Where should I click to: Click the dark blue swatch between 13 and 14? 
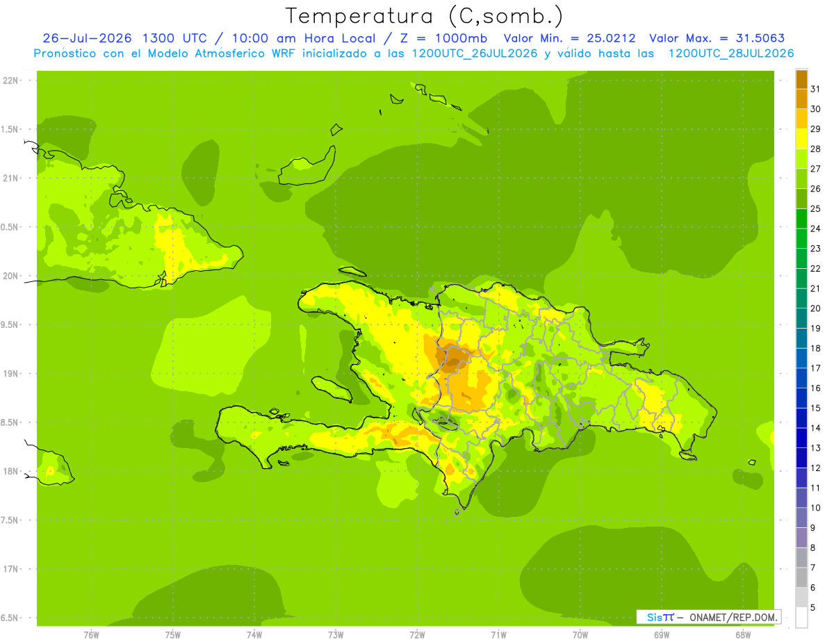pyautogui.click(x=801, y=438)
